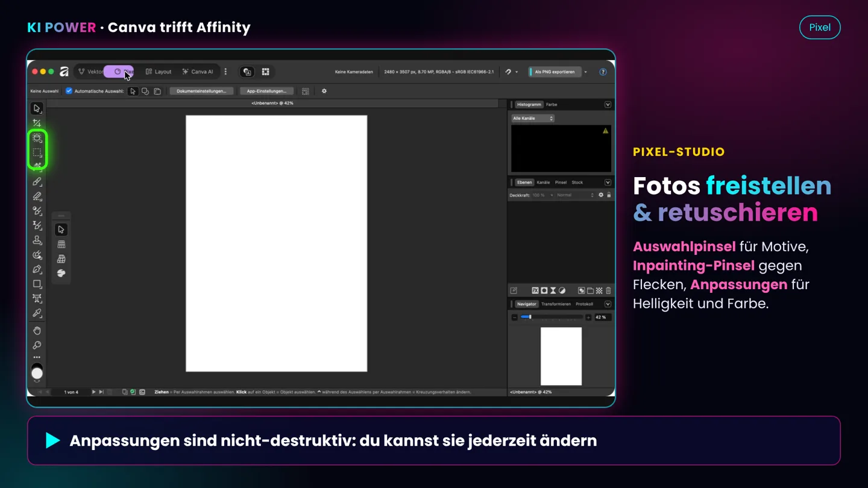Switch to the Layout studio tab

pyautogui.click(x=159, y=72)
